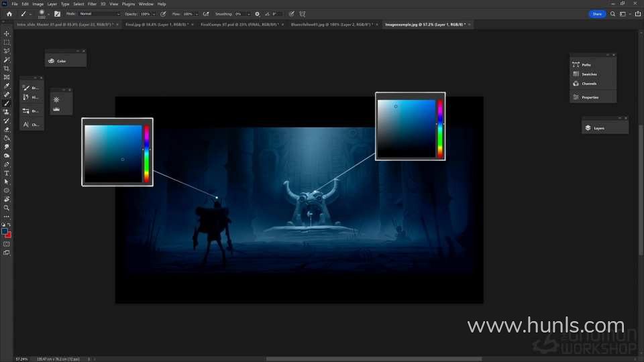Open the workspace switcher dropdown
Viewport: 644px width, 362px height.
pyautogui.click(x=624, y=14)
